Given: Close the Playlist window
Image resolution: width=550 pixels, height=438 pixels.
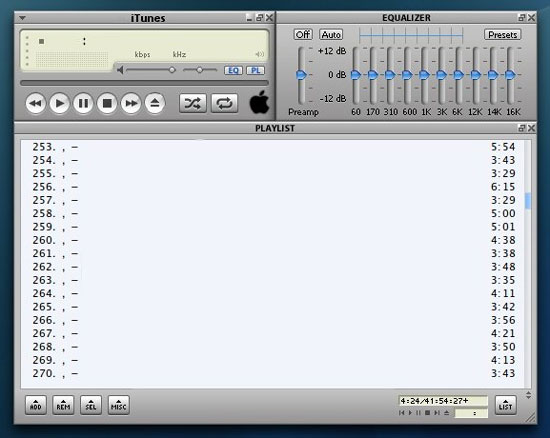Looking at the screenshot, I should pos(531,128).
